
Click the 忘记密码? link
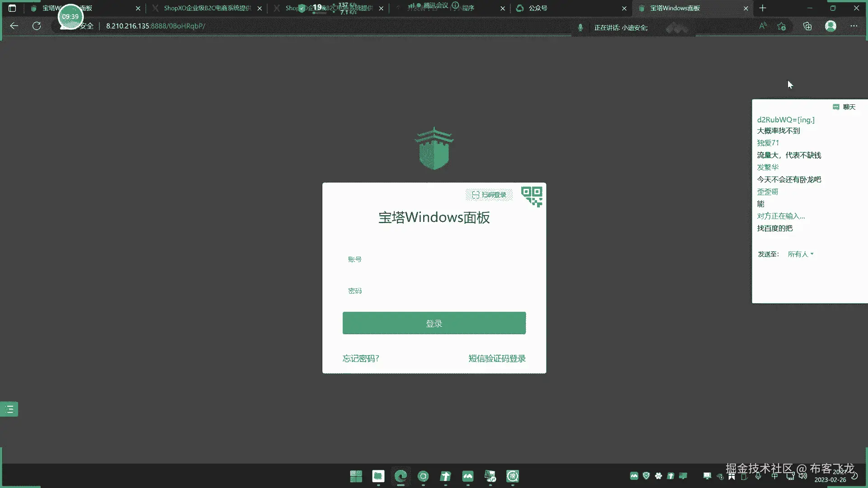[361, 359]
